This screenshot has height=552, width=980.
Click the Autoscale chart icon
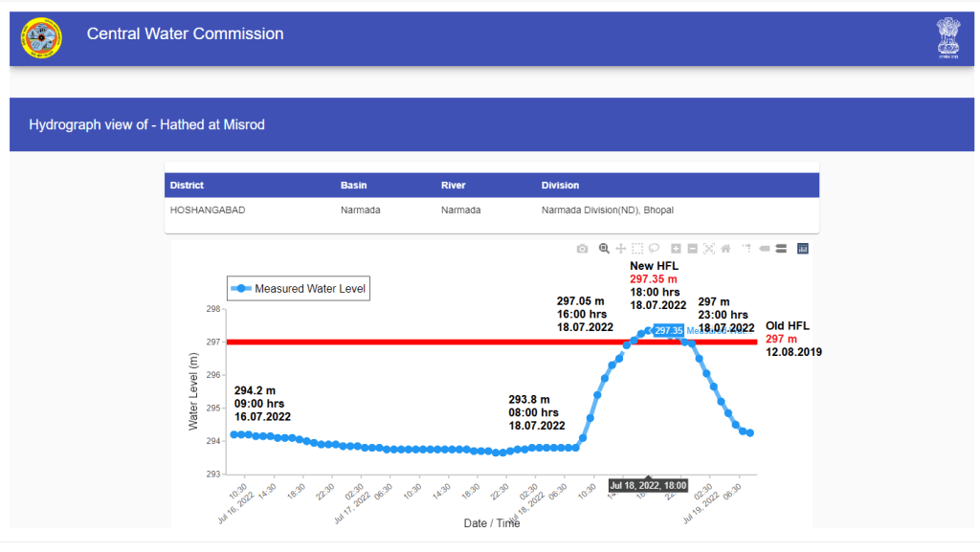click(x=709, y=249)
